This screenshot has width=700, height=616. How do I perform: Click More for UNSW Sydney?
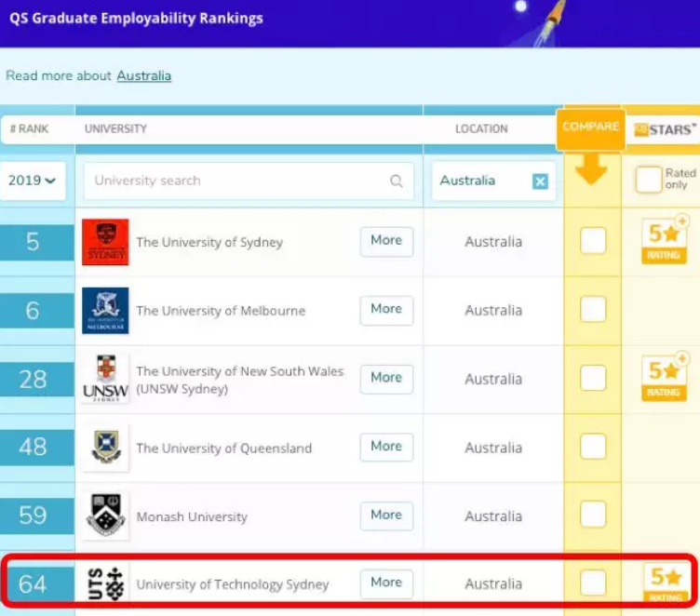(x=386, y=379)
